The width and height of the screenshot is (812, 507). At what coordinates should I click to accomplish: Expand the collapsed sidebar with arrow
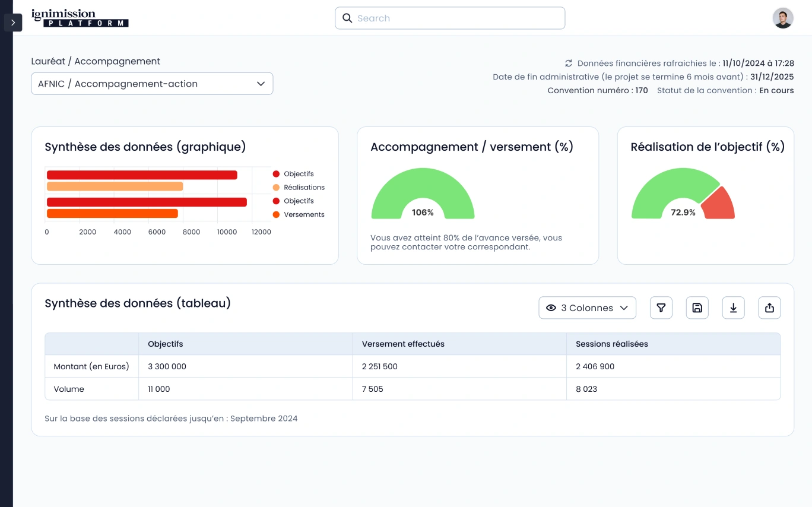pyautogui.click(x=13, y=23)
